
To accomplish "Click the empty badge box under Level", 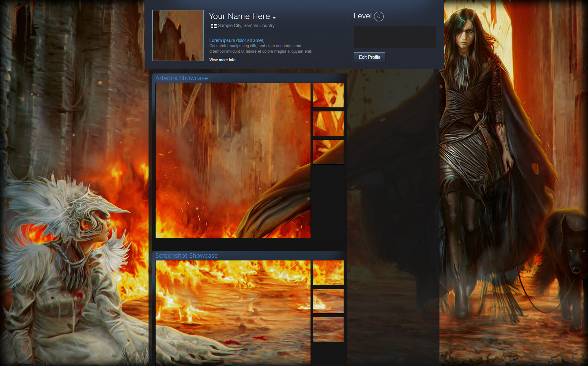I will [x=394, y=37].
